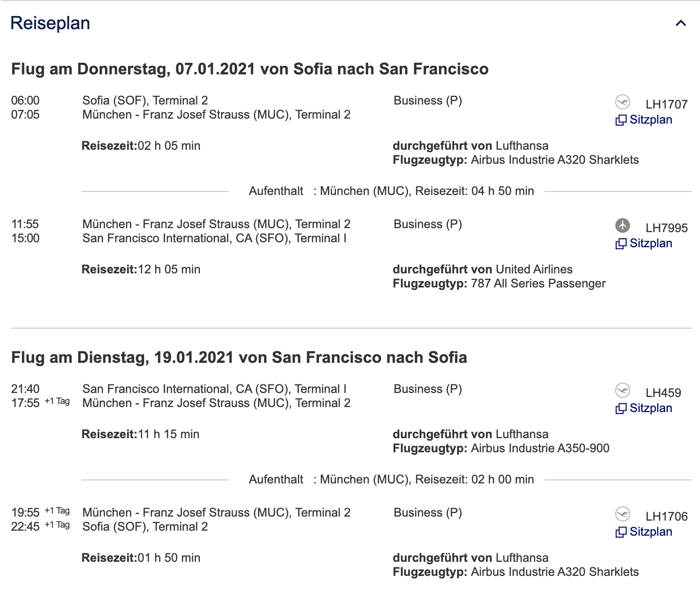700x597 pixels.
Task: Click the seat map popup icon for LH7995
Action: (x=621, y=244)
